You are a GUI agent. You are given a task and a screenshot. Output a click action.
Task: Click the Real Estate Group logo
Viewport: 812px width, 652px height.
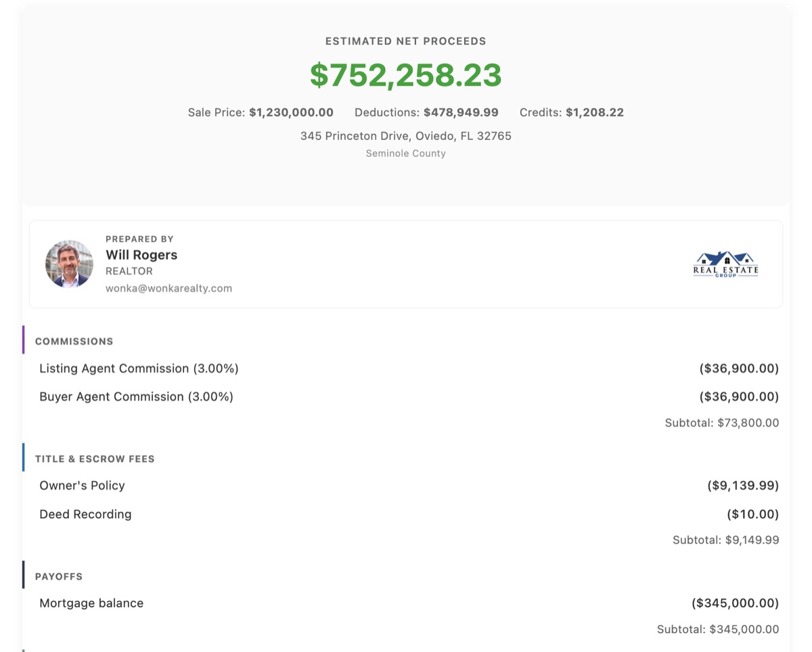tap(725, 264)
